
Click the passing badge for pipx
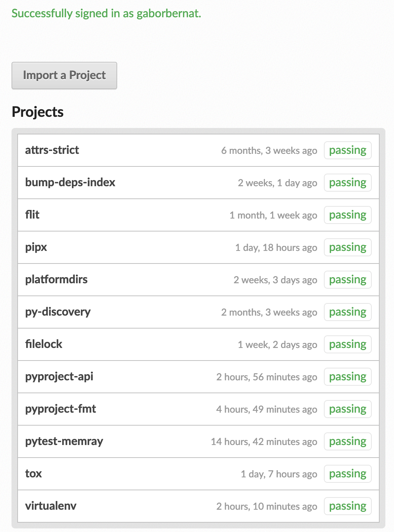[348, 247]
